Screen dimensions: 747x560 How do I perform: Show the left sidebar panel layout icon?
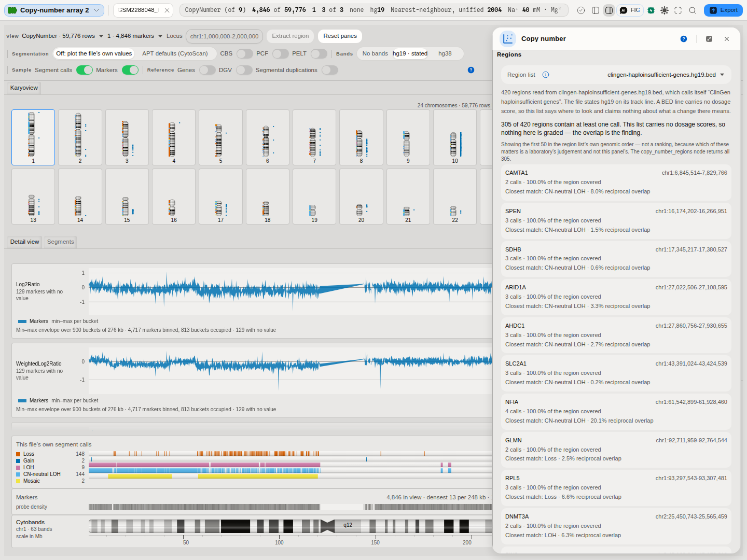pyautogui.click(x=596, y=10)
